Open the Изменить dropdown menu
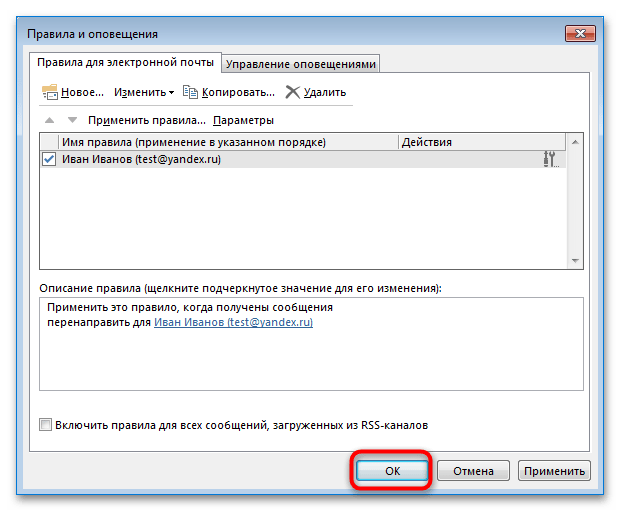Image resolution: width=620 pixels, height=511 pixels. click(x=144, y=92)
